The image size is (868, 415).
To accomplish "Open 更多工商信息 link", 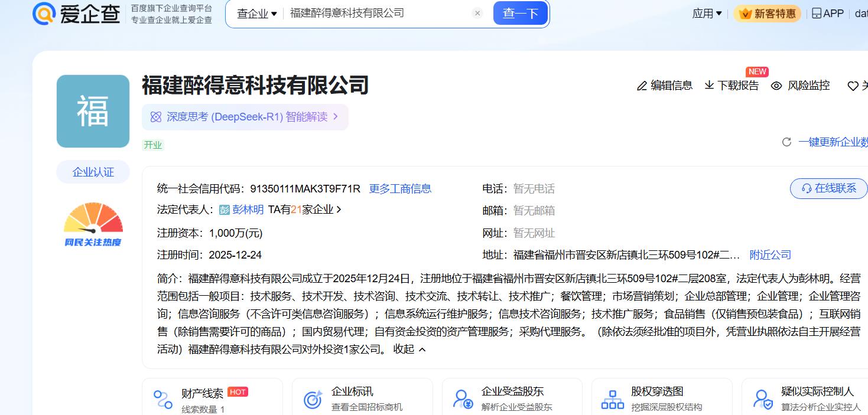I will [400, 189].
